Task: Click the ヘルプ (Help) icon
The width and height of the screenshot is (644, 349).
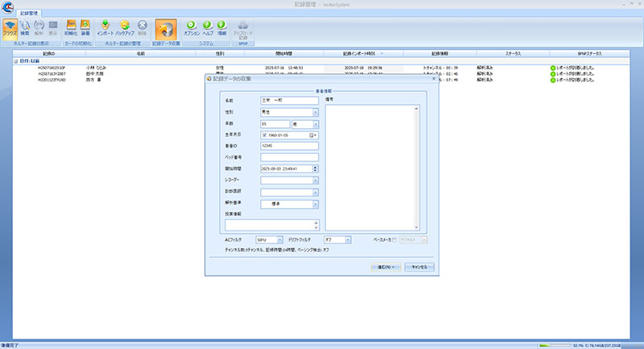Action: pos(208,28)
